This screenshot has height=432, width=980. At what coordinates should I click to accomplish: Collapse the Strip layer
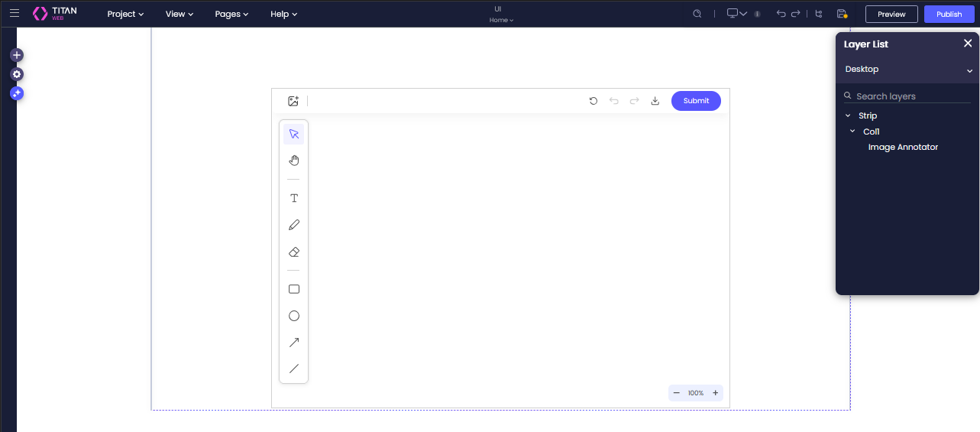coord(848,116)
